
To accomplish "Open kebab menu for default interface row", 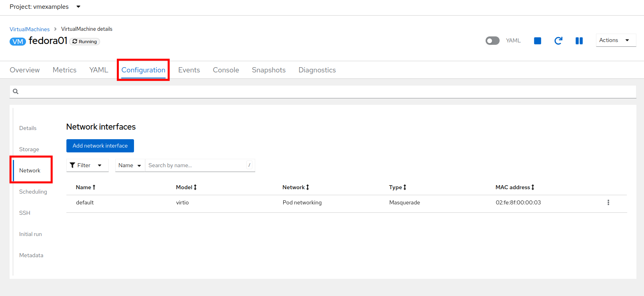I will [x=608, y=202].
